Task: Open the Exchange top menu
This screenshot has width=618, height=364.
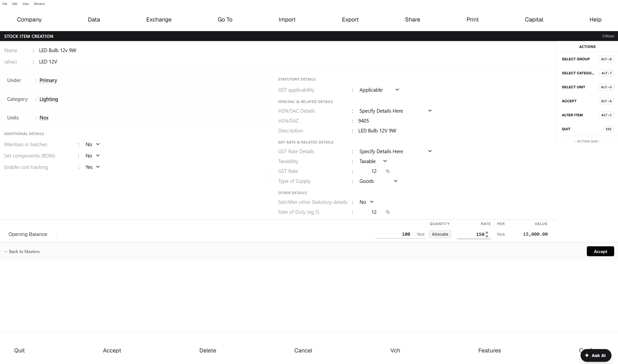Action: coord(159,20)
